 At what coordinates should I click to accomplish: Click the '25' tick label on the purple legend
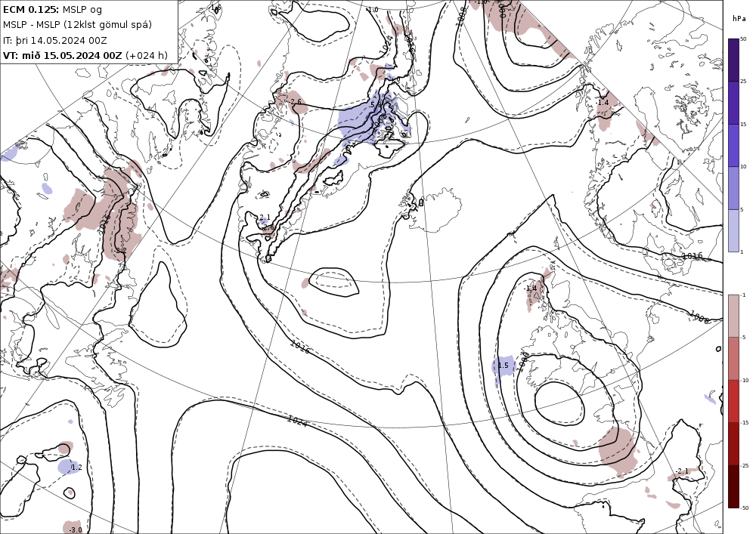pyautogui.click(x=743, y=82)
